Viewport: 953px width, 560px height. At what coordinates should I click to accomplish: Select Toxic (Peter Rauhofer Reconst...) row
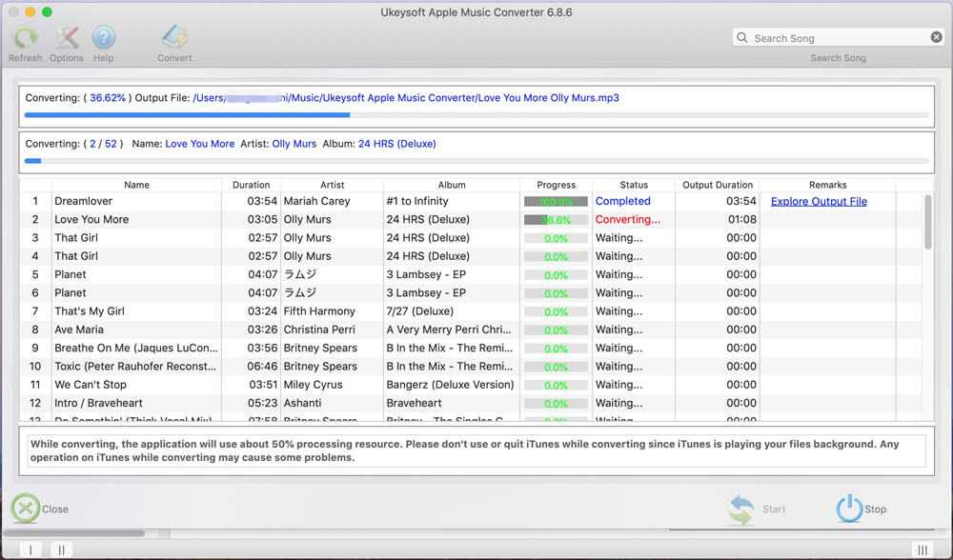coord(136,367)
